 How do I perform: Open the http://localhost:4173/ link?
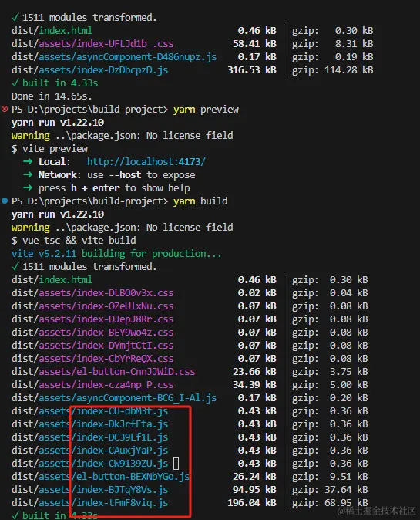(146, 162)
